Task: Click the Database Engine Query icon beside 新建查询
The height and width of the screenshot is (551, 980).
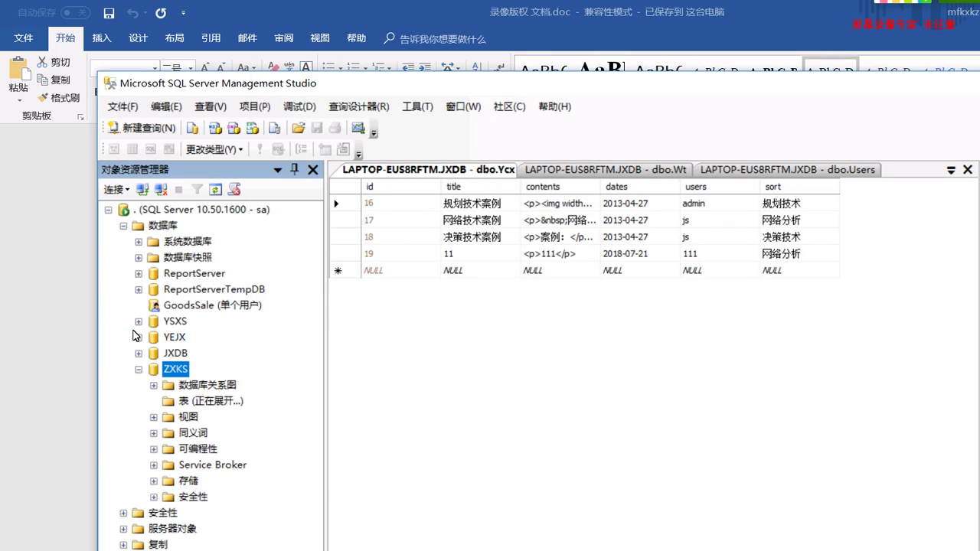Action: [193, 128]
